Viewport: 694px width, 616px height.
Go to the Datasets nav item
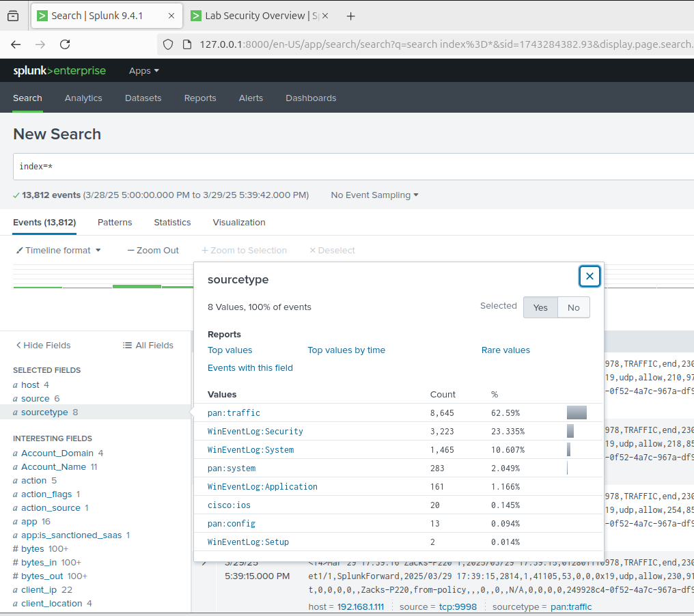point(143,98)
